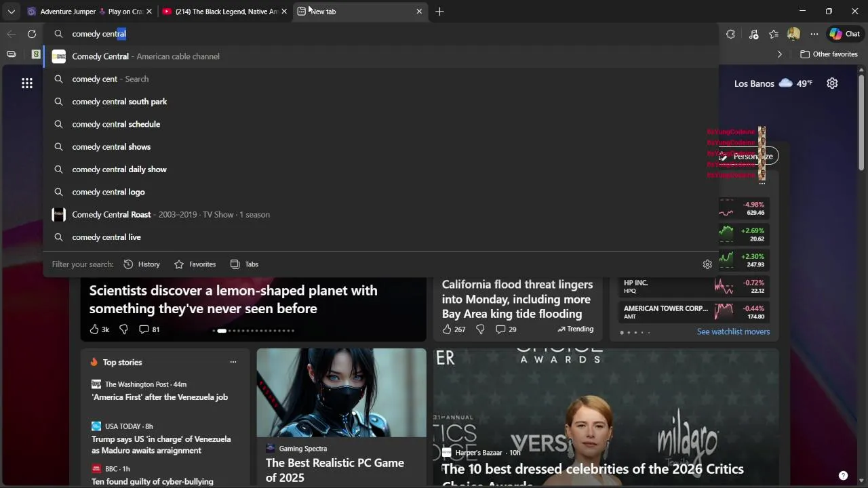Click the Personalize button

click(x=747, y=157)
